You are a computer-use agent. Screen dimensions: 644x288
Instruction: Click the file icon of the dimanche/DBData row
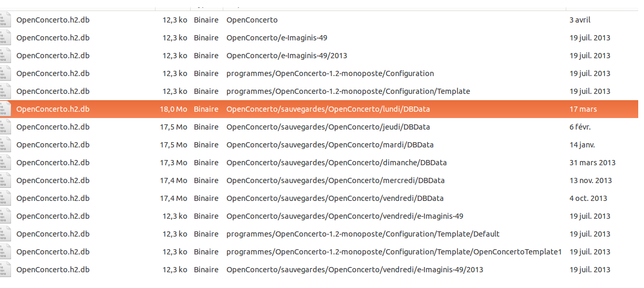pyautogui.click(x=5, y=163)
